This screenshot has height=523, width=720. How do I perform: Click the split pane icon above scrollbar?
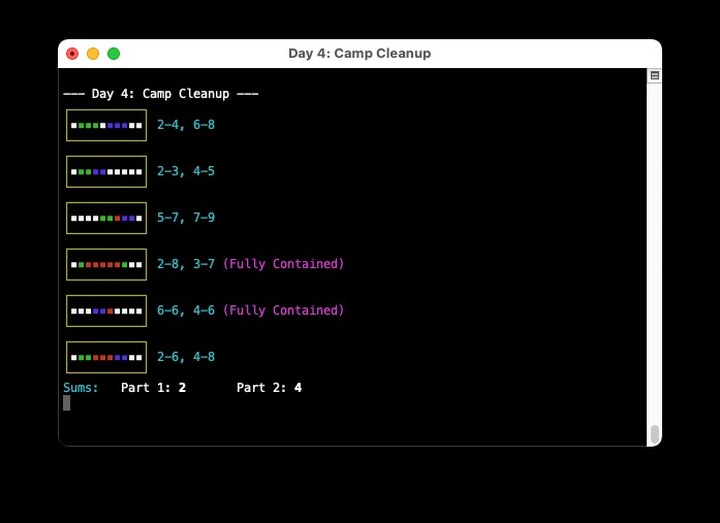[x=654, y=75]
